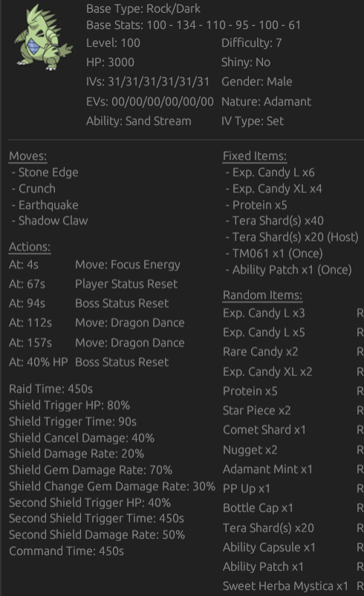Click the TM061 x1 (Once) item
Viewport: 364px width, 596px height.
click(277, 253)
